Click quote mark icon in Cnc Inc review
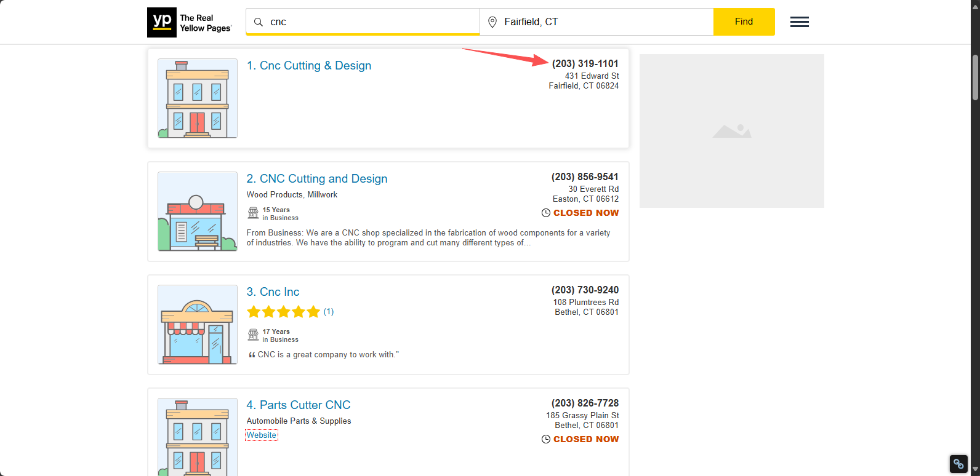980x476 pixels. click(252, 355)
